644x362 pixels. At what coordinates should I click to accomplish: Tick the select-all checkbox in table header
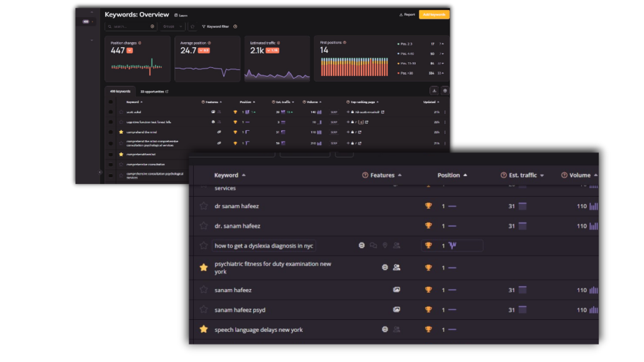click(x=111, y=101)
